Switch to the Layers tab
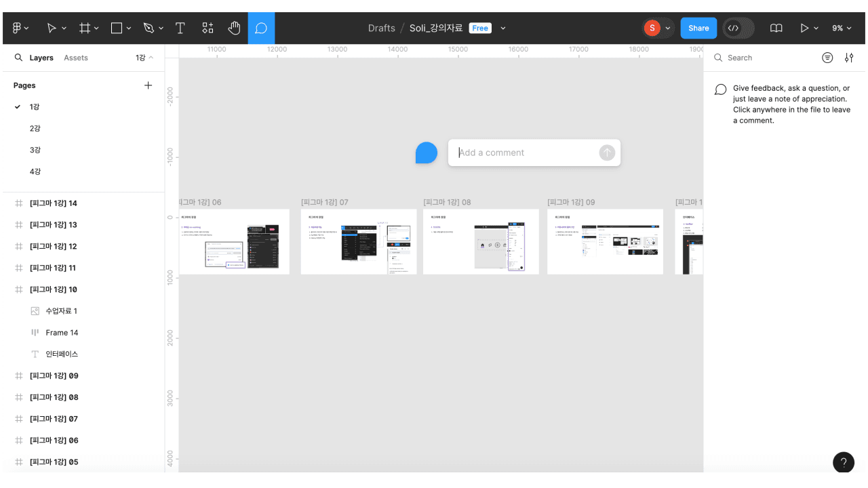The height and width of the screenshot is (488, 868). pos(41,58)
